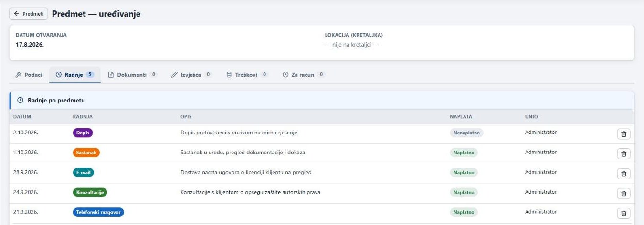644x225 pixels.
Task: Click Naplatno badge in the Sastanak row
Action: tap(464, 153)
